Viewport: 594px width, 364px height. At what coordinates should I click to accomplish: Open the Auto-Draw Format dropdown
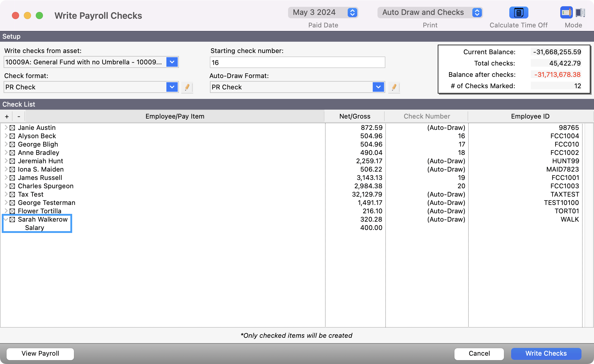tap(378, 87)
